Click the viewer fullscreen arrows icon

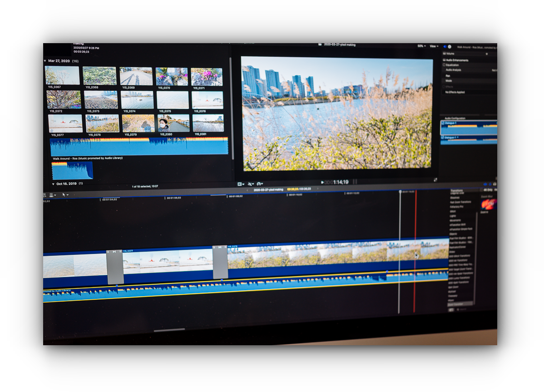point(435,180)
